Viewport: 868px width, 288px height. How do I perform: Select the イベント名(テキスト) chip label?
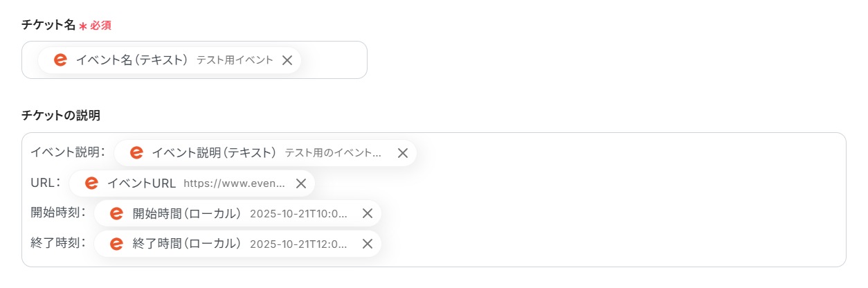point(132,60)
